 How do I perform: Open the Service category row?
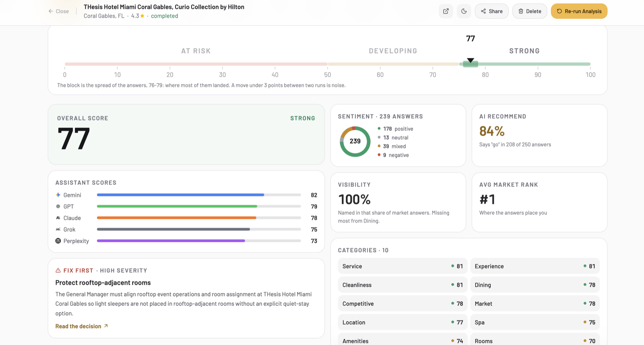[402, 266]
